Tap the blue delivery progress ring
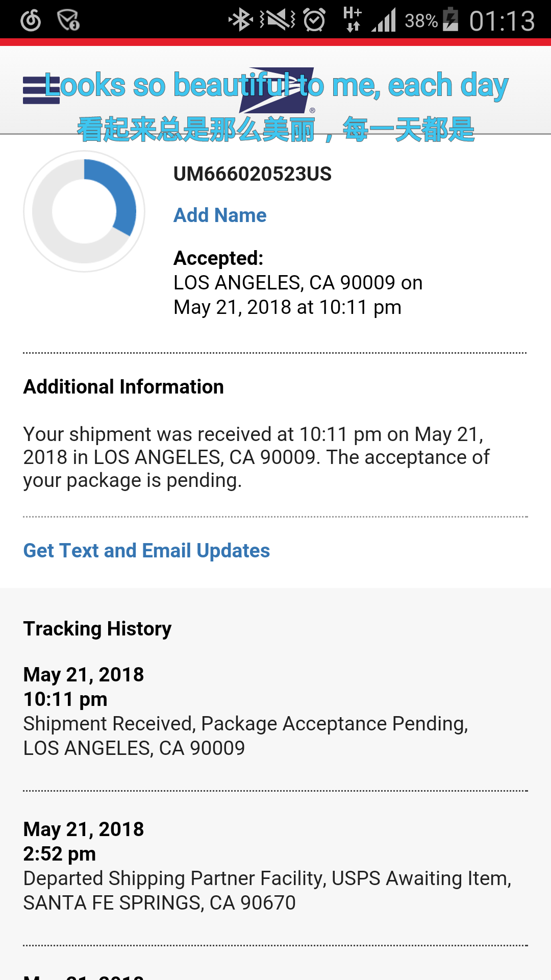The image size is (551, 980). [84, 211]
